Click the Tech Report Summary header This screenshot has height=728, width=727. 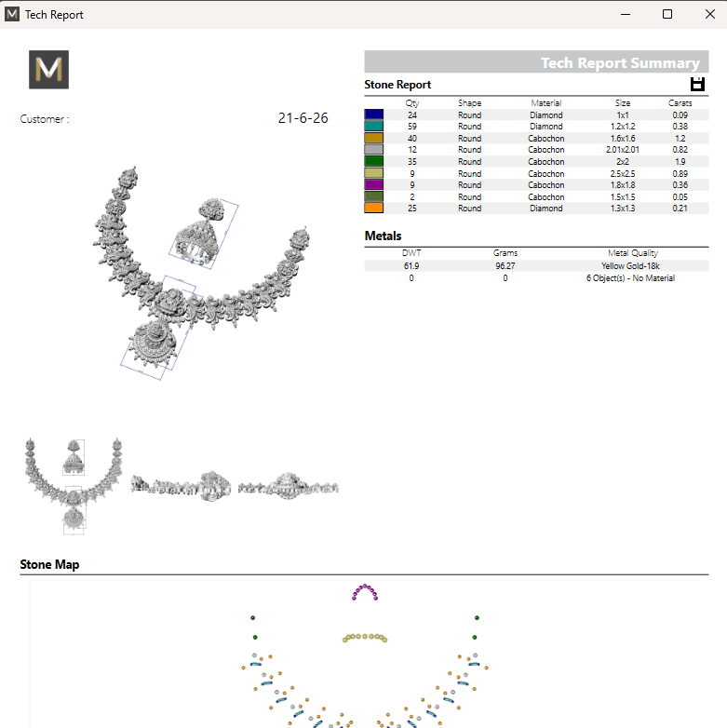click(620, 62)
